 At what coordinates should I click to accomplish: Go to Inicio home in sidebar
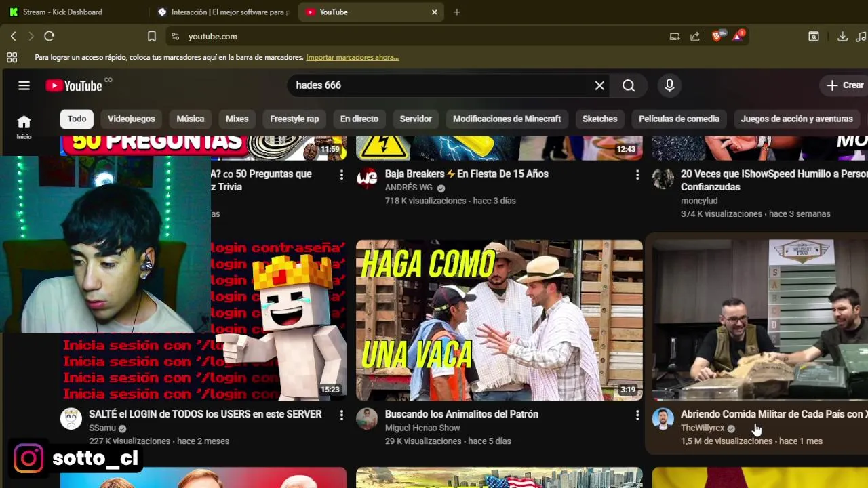point(24,127)
